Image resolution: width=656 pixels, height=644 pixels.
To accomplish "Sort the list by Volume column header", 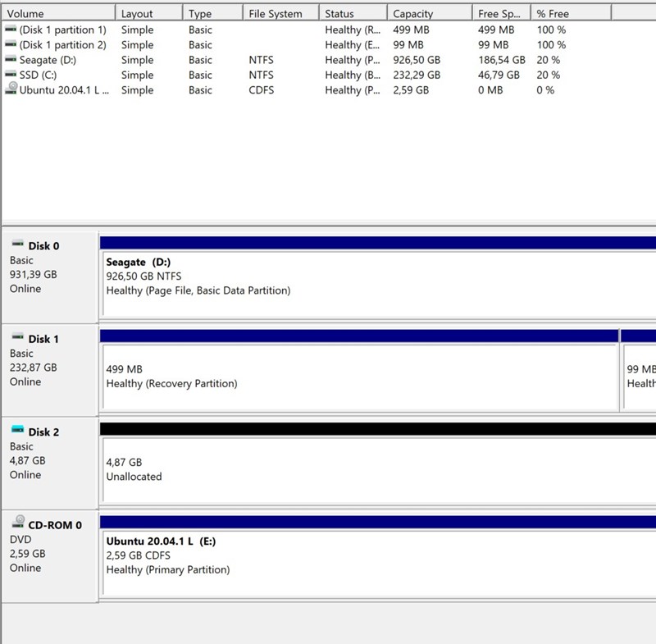I will 57,14.
